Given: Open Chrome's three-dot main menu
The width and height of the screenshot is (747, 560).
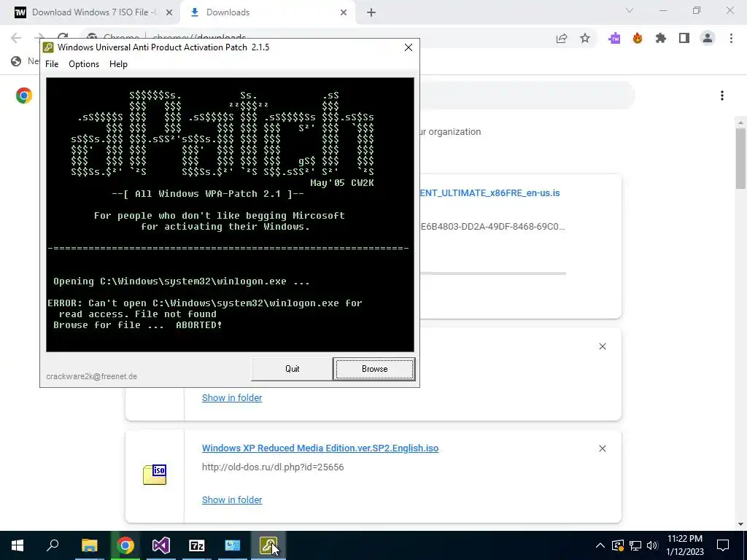Looking at the screenshot, I should coord(731,39).
